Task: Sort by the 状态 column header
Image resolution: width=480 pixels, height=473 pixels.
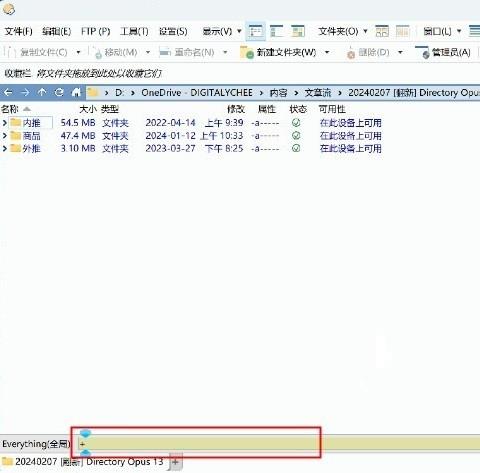Action: tap(298, 109)
